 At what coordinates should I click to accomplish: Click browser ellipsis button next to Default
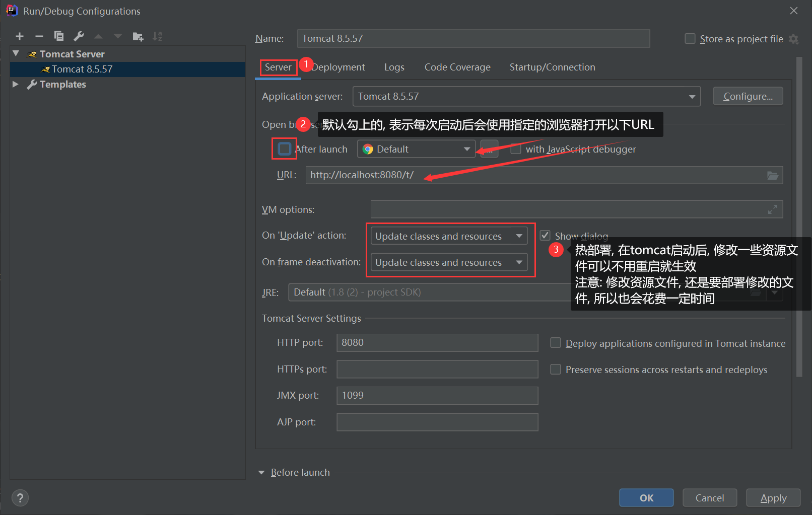pyautogui.click(x=489, y=149)
